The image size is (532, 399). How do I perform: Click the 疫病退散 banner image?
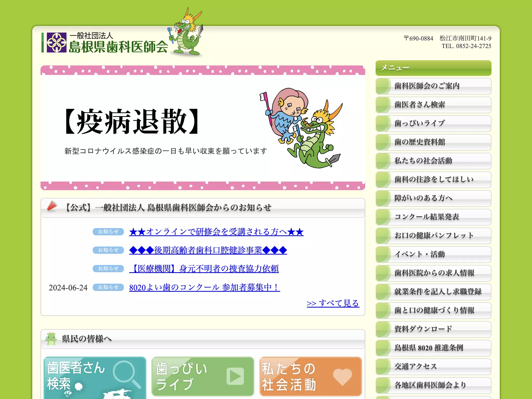[x=203, y=128]
